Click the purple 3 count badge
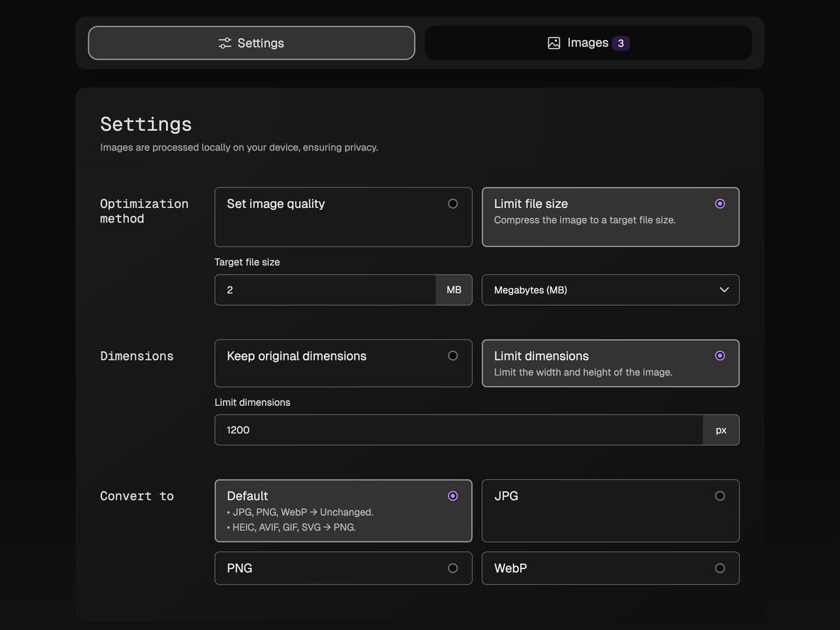Screen dimensions: 840x630 [620, 43]
